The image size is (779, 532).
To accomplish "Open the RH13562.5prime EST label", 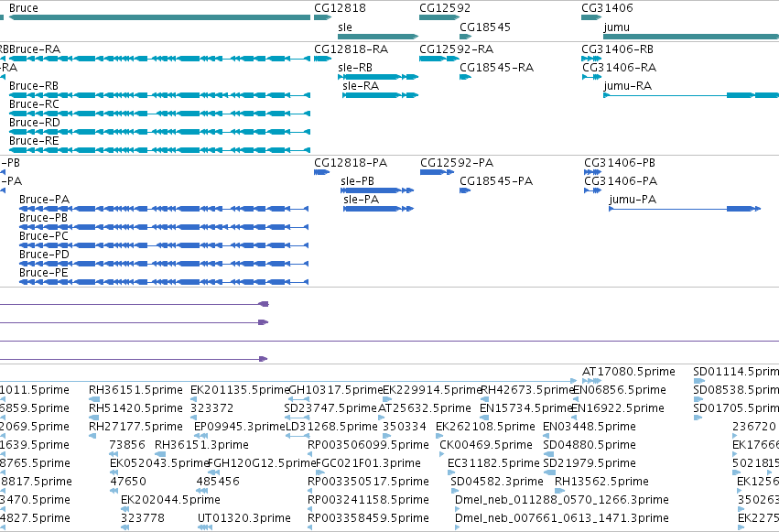I will (x=601, y=482).
